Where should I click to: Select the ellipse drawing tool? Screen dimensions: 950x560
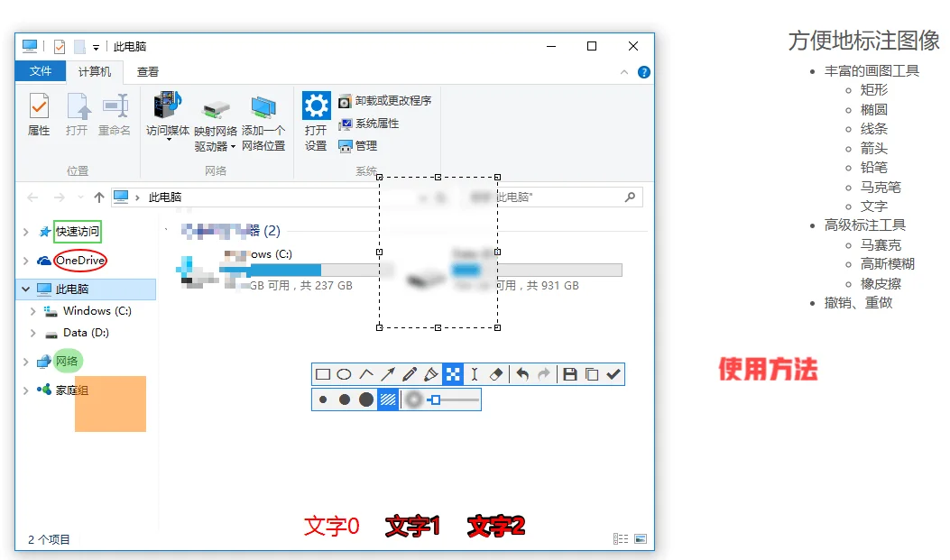tap(344, 374)
